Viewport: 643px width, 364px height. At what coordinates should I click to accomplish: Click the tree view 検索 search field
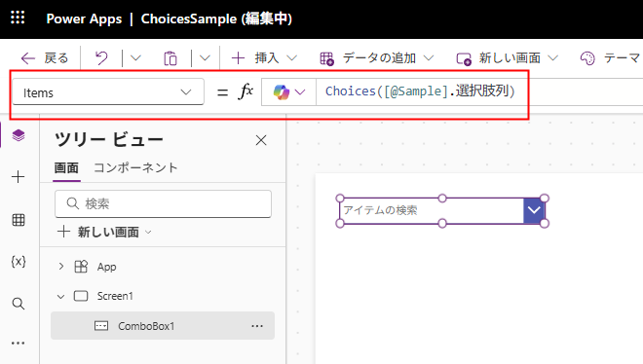click(163, 203)
